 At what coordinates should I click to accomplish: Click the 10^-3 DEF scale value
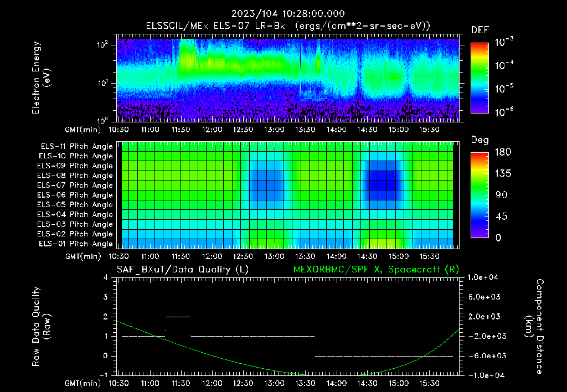click(504, 42)
